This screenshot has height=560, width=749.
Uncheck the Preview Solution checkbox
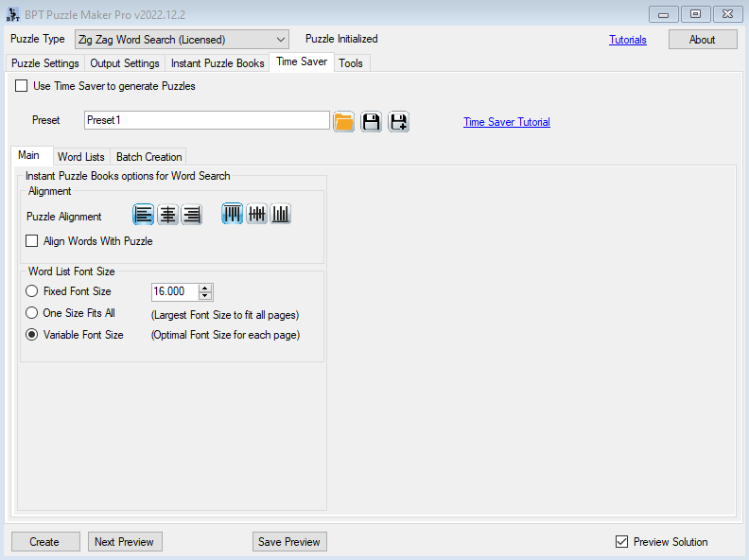621,542
